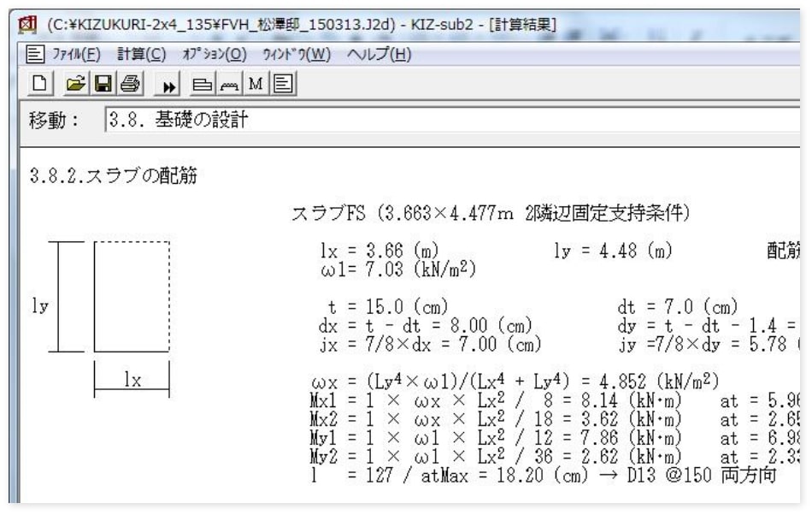
Task: Open the 計算(C) menu
Action: coord(141,56)
